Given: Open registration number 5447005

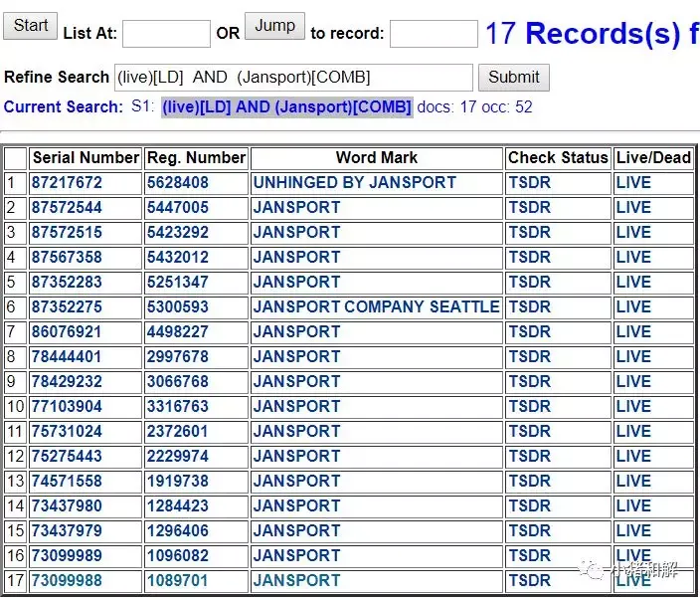Looking at the screenshot, I should click(x=178, y=208).
